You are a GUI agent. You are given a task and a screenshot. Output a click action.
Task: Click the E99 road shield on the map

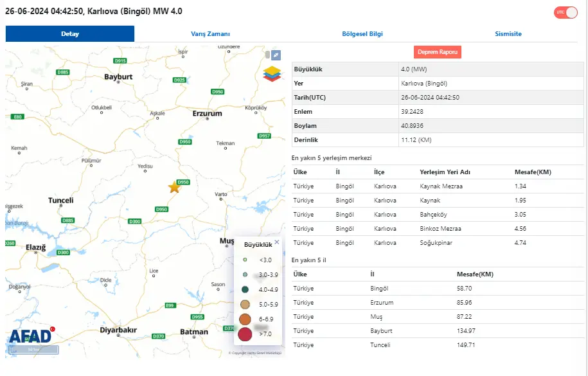(170, 305)
